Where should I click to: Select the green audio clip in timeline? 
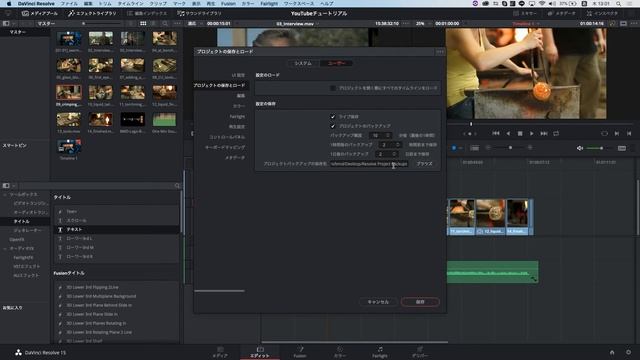tap(493, 272)
